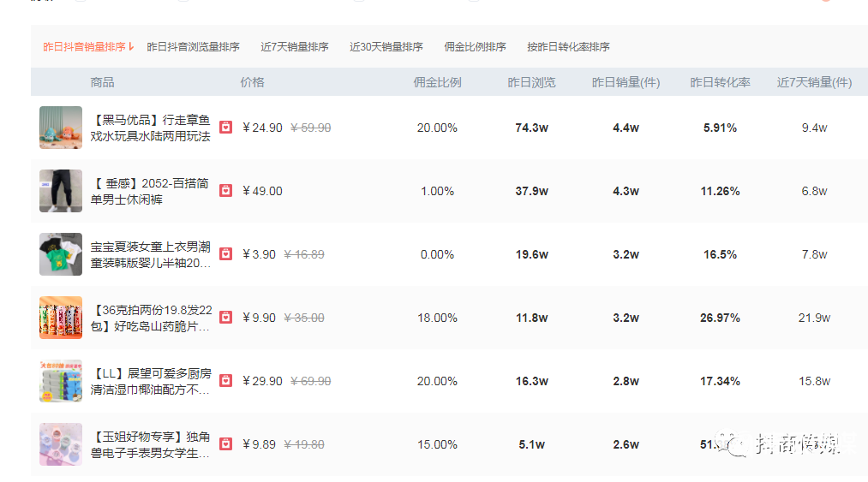Open the yam chips product thumbnail
Screen dimensions: 868x482
coord(61,318)
